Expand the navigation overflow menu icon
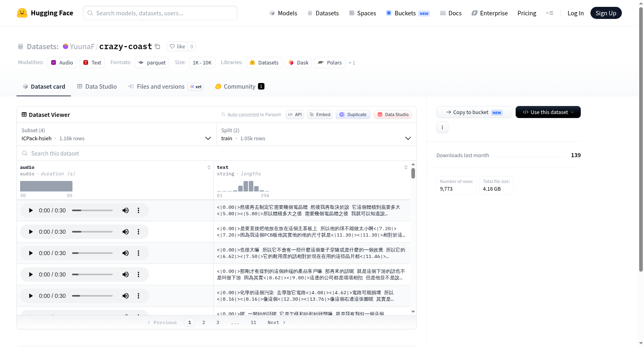This screenshot has width=644, height=347. point(549,13)
